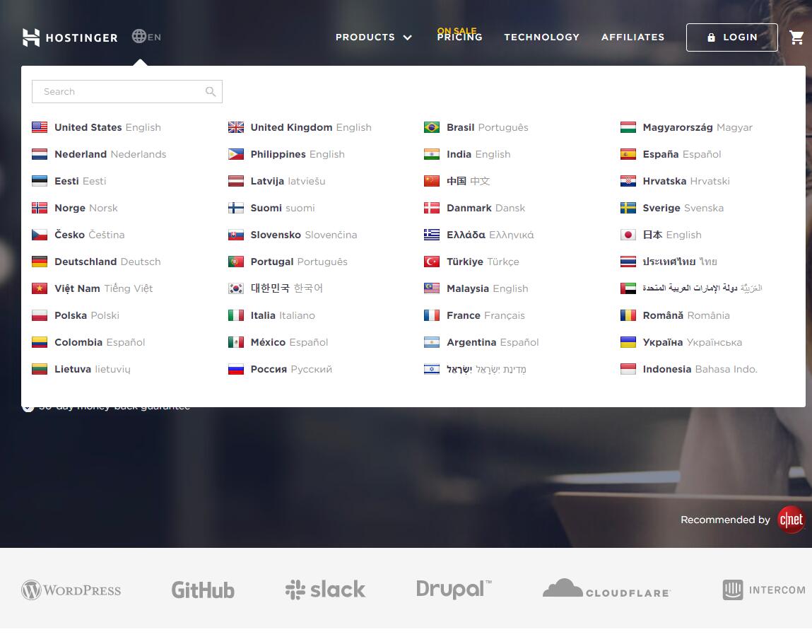812x644 pixels.
Task: Click the Nederland flag icon
Action: (x=40, y=154)
